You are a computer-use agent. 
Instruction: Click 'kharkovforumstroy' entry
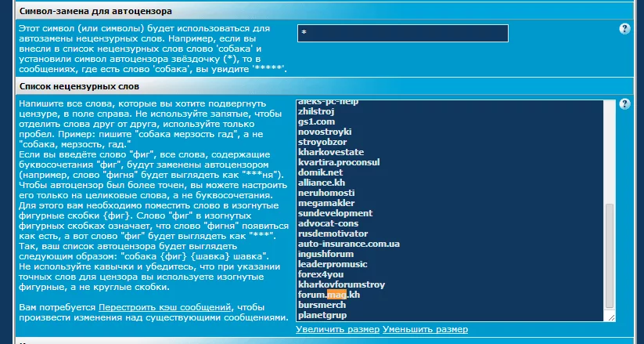pos(341,284)
